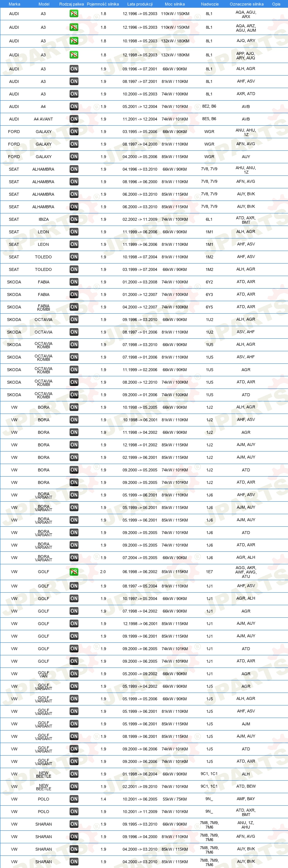288x868 pixels.
Task: Click the production years '10.2001 -> 06.2005'
Action: pyautogui.click(x=140, y=799)
